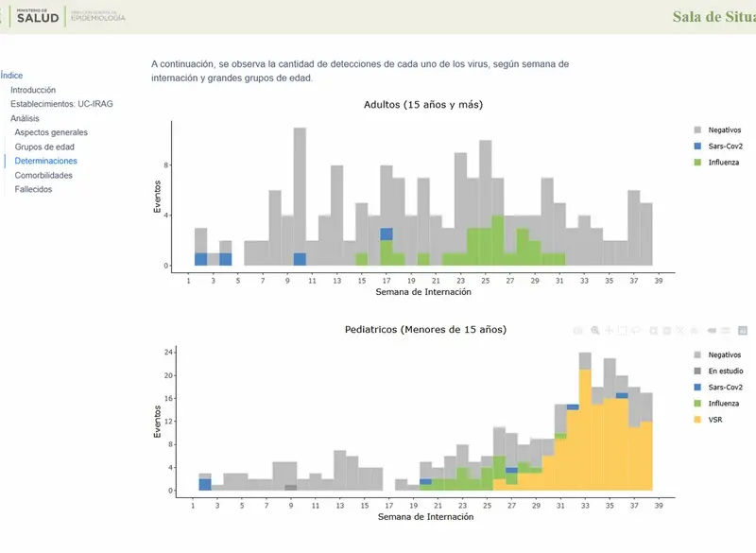
Task: Select the Pan tool in chart toolbar
Action: (x=610, y=331)
